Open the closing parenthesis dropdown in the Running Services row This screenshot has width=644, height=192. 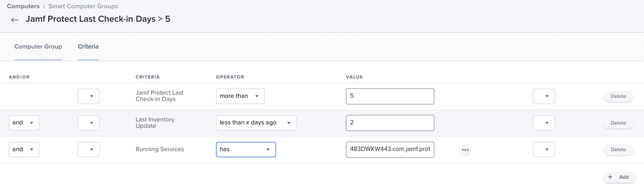[544, 150]
